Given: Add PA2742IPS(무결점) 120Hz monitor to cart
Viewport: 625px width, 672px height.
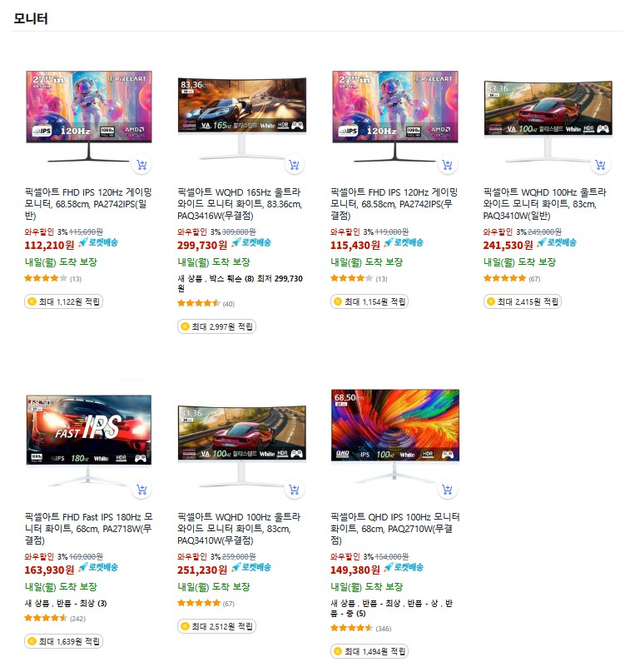Looking at the screenshot, I should tap(447, 165).
